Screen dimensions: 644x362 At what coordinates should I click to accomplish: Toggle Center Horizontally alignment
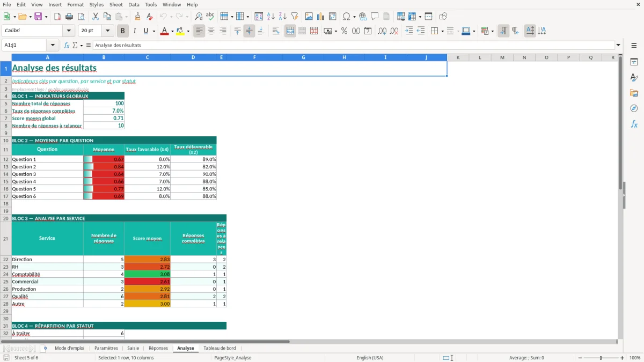point(211,31)
